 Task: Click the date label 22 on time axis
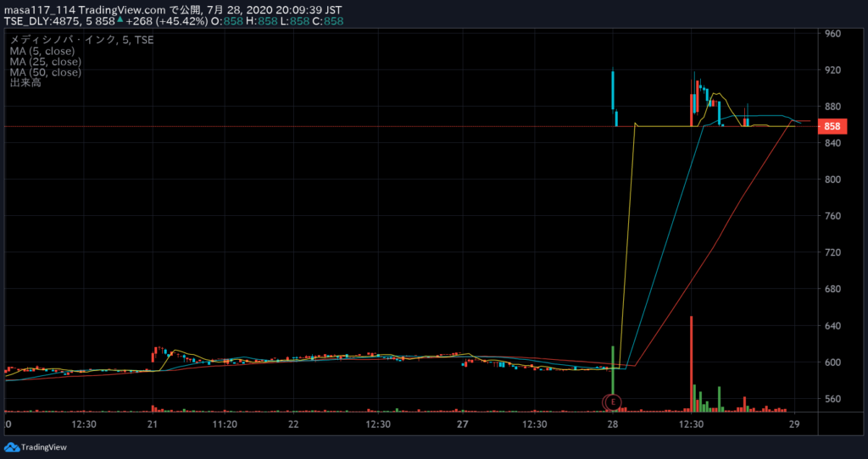click(x=293, y=425)
